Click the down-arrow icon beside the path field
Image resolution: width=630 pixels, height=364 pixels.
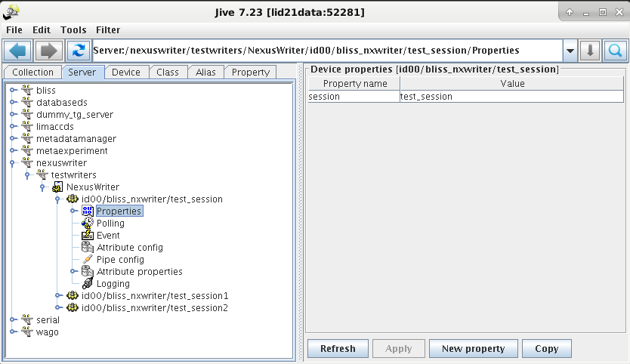point(590,51)
